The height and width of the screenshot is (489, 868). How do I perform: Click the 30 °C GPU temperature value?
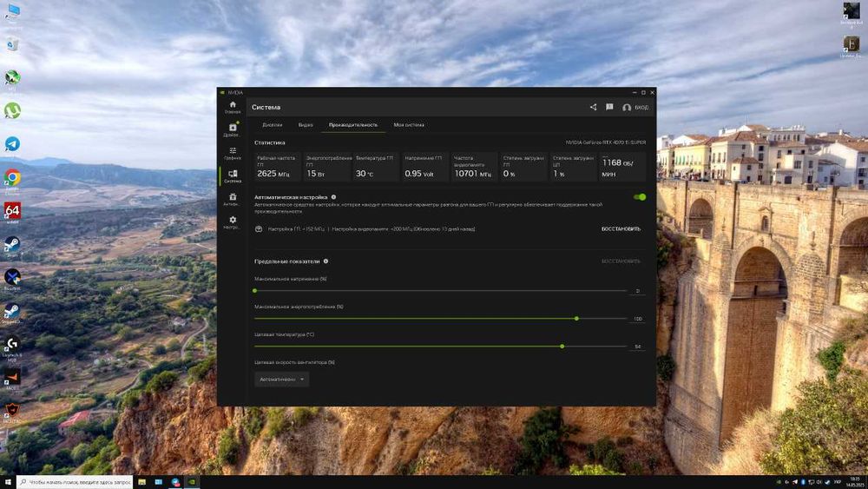(365, 174)
